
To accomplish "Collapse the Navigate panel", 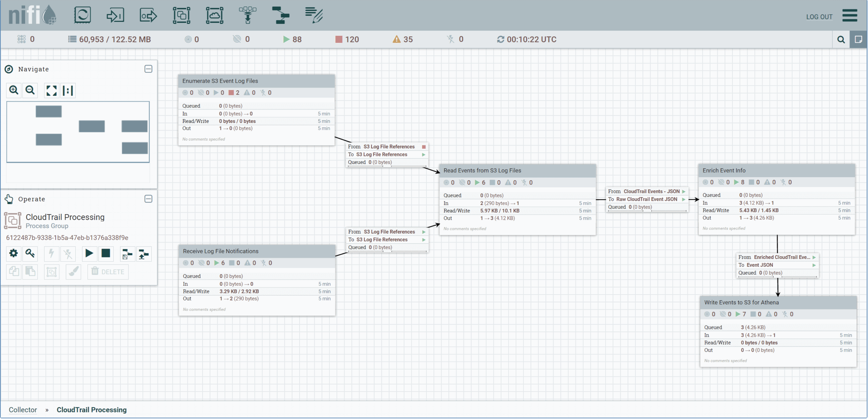I will (148, 69).
